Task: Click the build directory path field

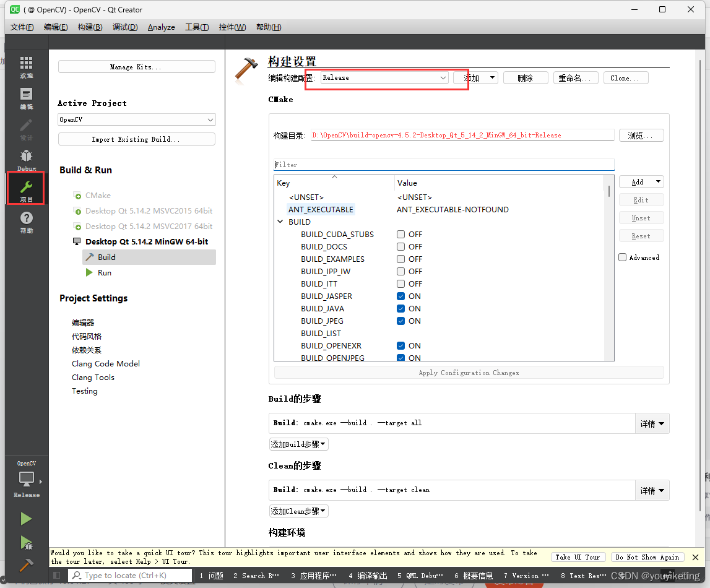Action: tap(462, 136)
